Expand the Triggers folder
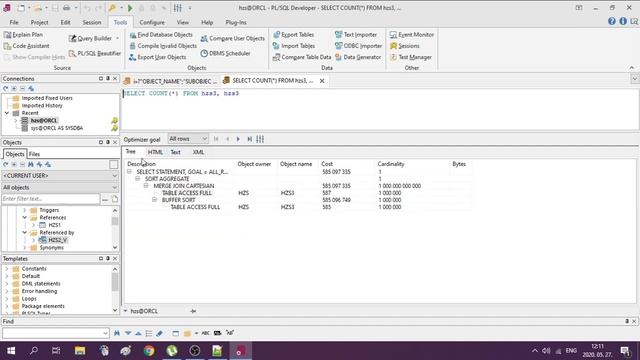The height and width of the screenshot is (360, 640). [x=24, y=210]
